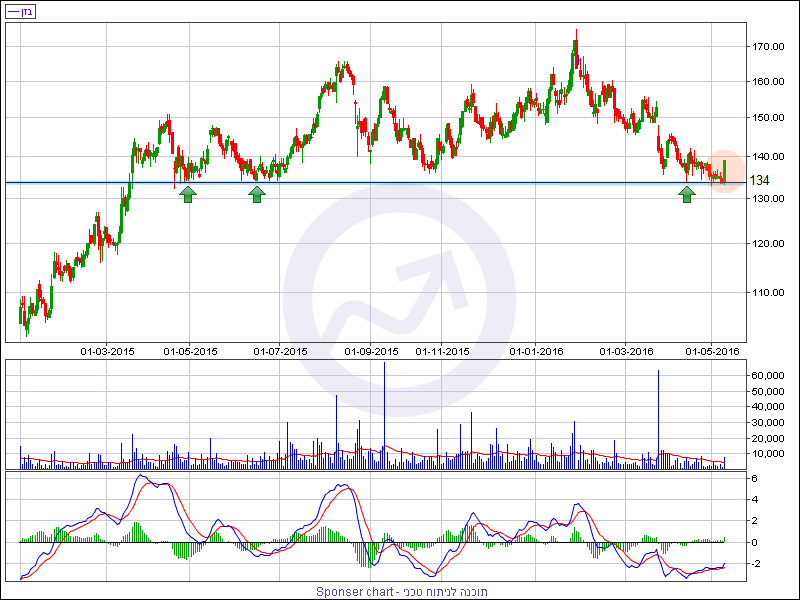Click the orange highlighted circle on latest candle
This screenshot has width=800, height=600.
(725, 170)
